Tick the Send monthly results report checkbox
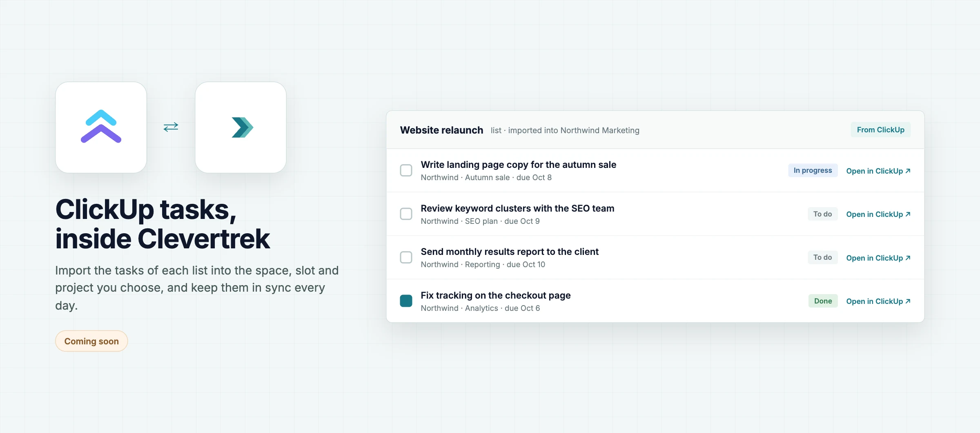 [406, 257]
